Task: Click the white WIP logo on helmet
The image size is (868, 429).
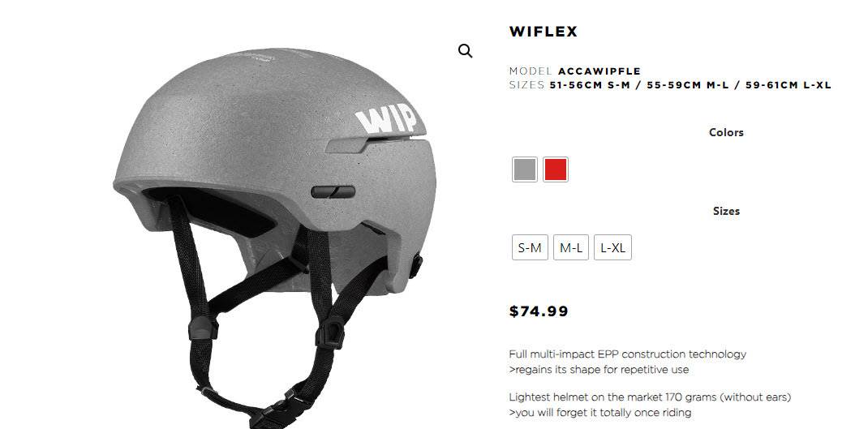Action: point(386,118)
